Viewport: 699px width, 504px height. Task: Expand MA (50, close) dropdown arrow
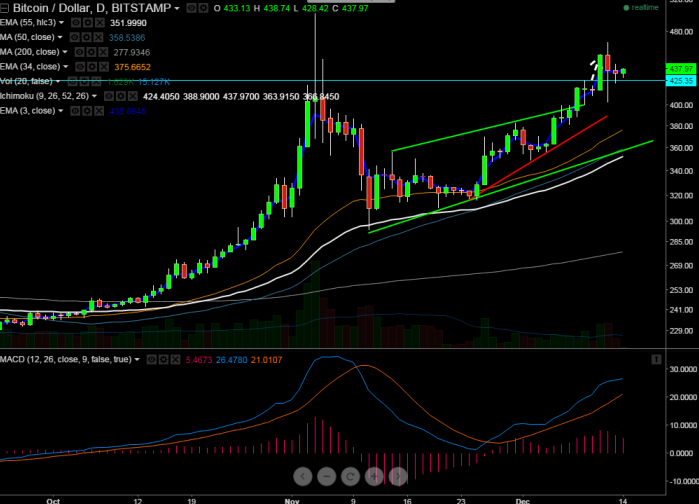click(60, 37)
